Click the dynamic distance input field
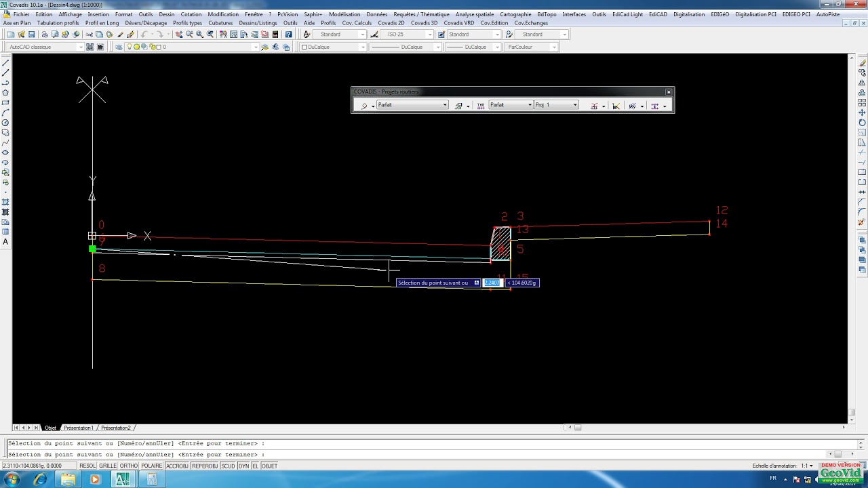This screenshot has height=488, width=868. [492, 283]
